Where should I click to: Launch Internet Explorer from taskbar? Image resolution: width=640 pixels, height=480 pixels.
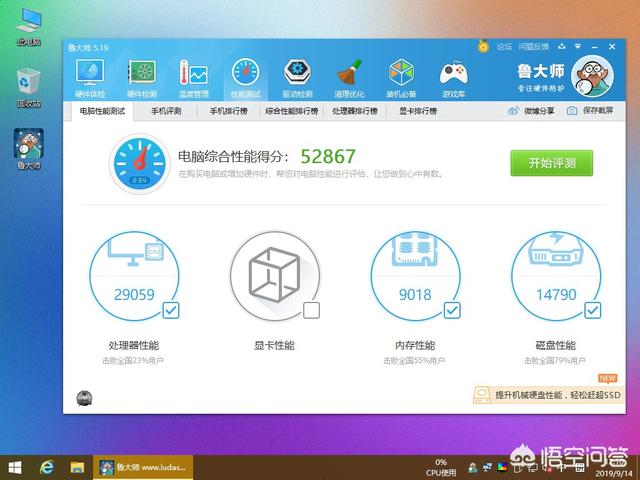point(47,468)
